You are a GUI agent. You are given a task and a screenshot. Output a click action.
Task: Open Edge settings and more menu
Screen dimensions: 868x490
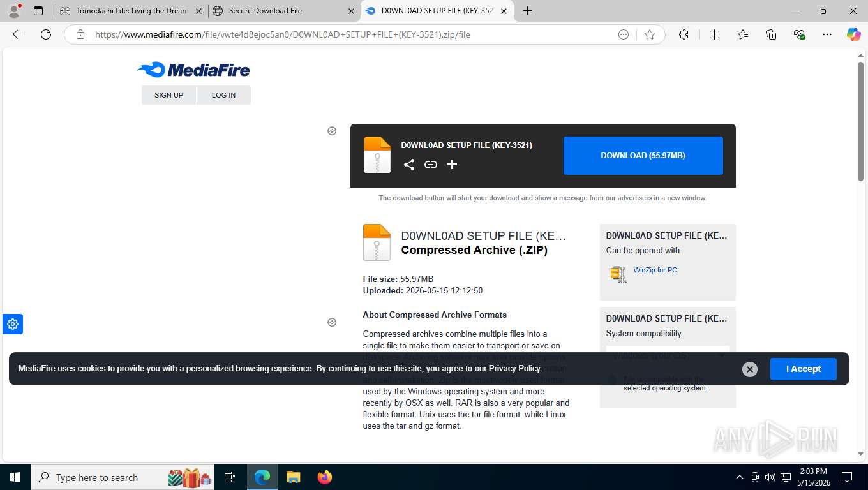coord(827,34)
